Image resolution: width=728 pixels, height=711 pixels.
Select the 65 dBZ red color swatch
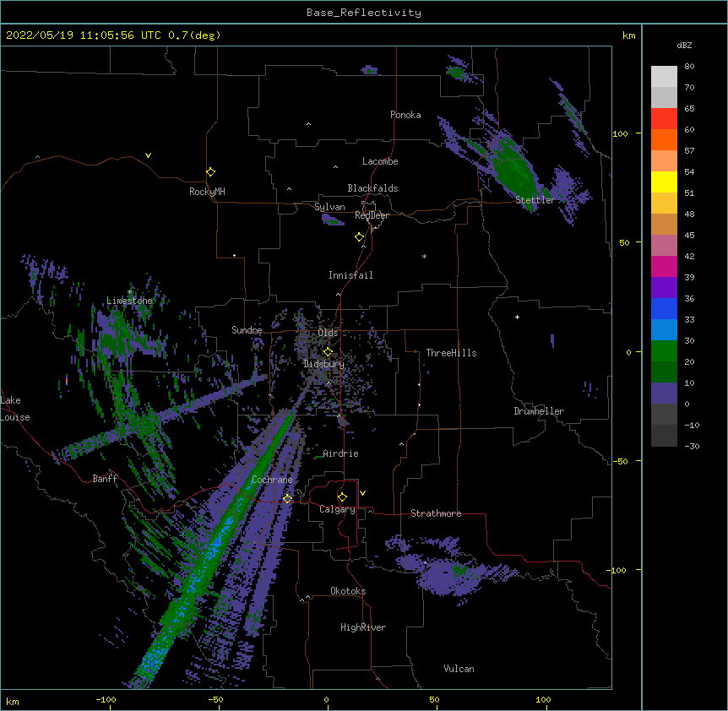coord(664,119)
